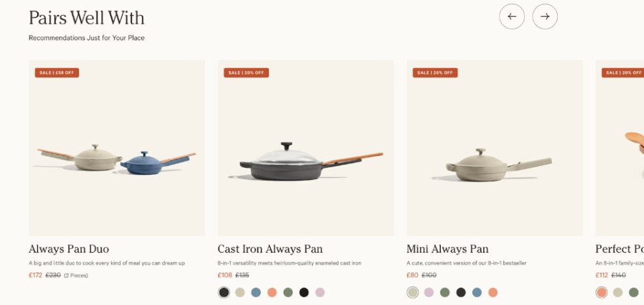
Task: Click the Cast Iron Always Pan title
Action: click(270, 249)
